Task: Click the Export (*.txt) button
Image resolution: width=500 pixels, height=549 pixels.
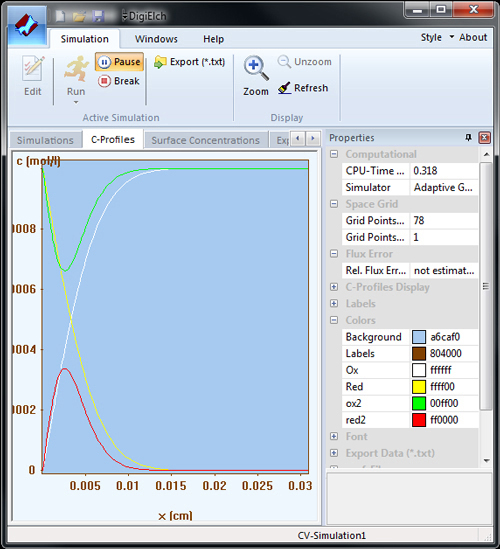Action: pos(189,62)
